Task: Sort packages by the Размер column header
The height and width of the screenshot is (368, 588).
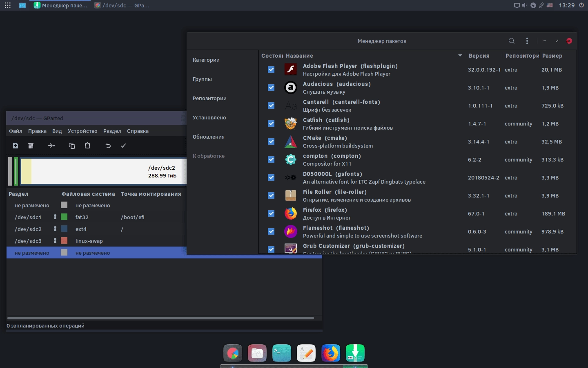Action: coord(552,56)
